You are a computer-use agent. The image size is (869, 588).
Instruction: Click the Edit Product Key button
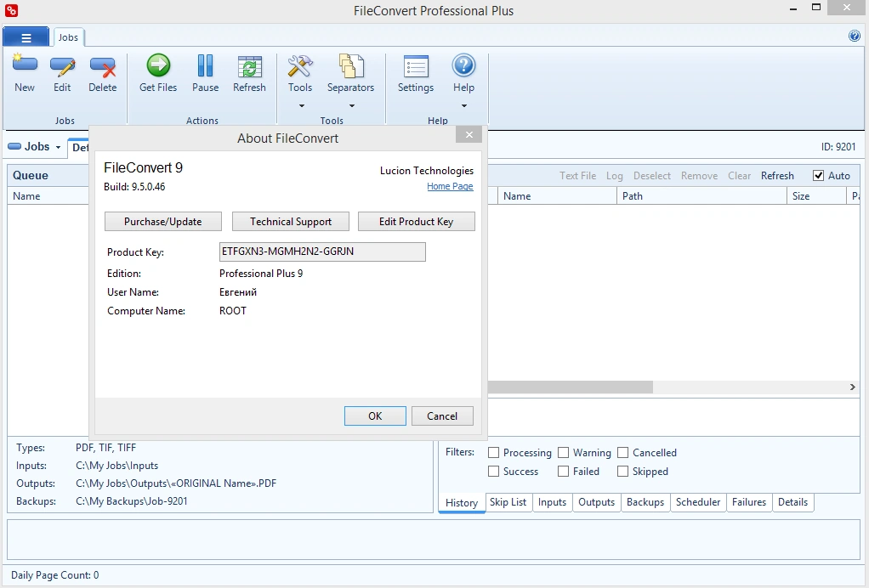click(416, 222)
